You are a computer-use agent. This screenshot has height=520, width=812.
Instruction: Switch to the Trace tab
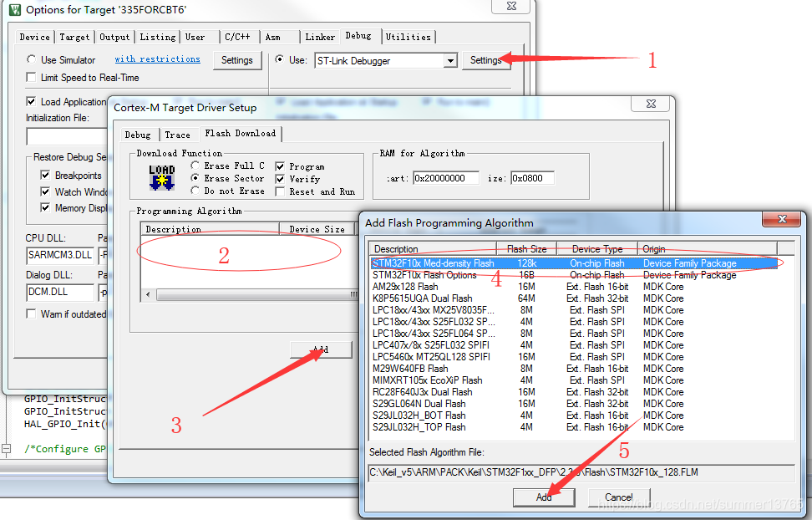pos(178,134)
